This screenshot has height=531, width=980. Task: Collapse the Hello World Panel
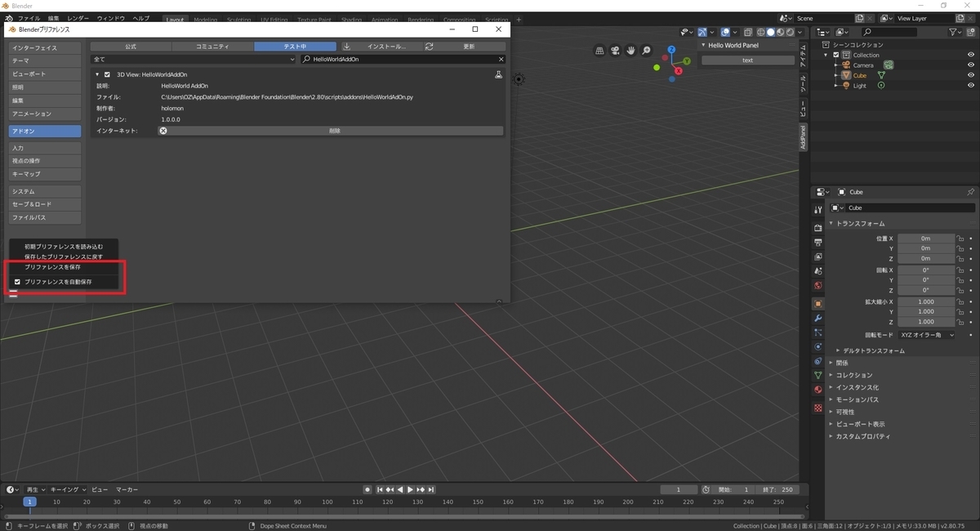click(x=703, y=45)
